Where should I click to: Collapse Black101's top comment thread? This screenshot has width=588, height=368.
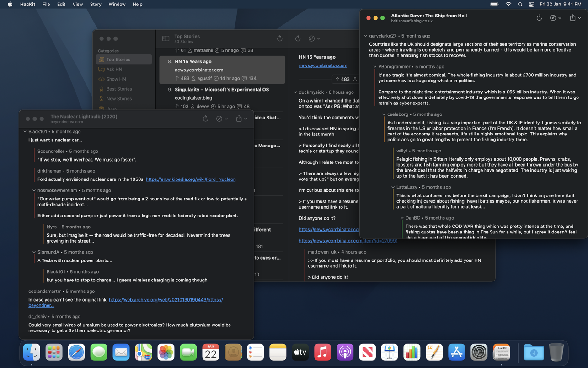tap(25, 132)
